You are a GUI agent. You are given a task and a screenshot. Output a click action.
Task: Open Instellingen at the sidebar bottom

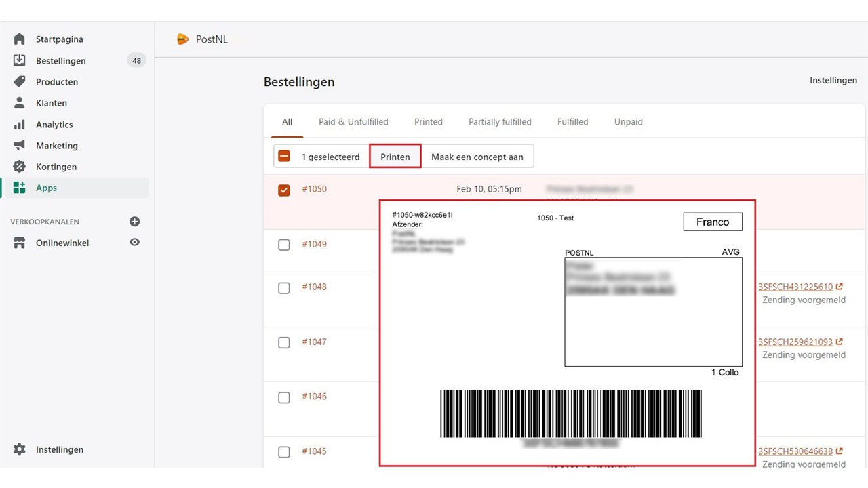60,449
